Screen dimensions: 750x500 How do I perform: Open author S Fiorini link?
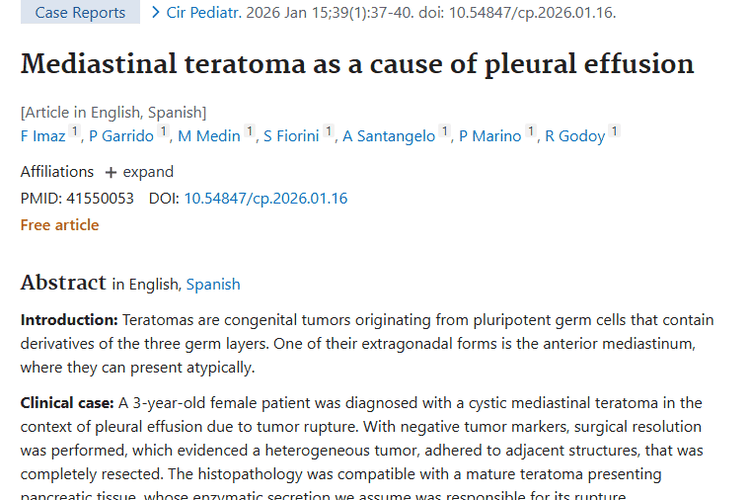point(291,136)
